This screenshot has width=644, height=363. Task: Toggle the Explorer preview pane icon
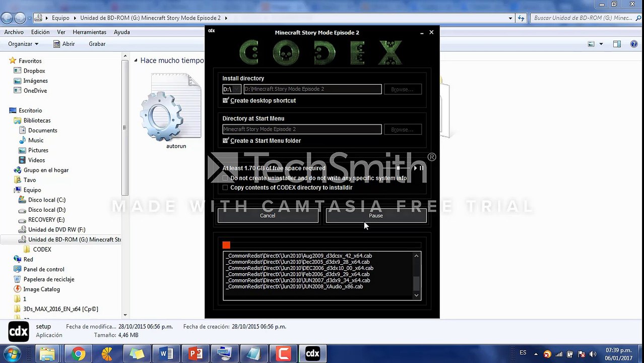(617, 44)
